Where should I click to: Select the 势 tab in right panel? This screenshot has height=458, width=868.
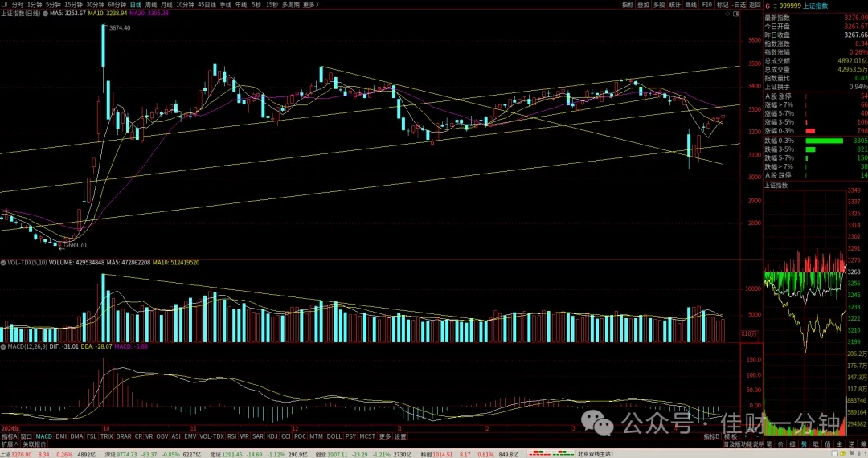[804, 444]
